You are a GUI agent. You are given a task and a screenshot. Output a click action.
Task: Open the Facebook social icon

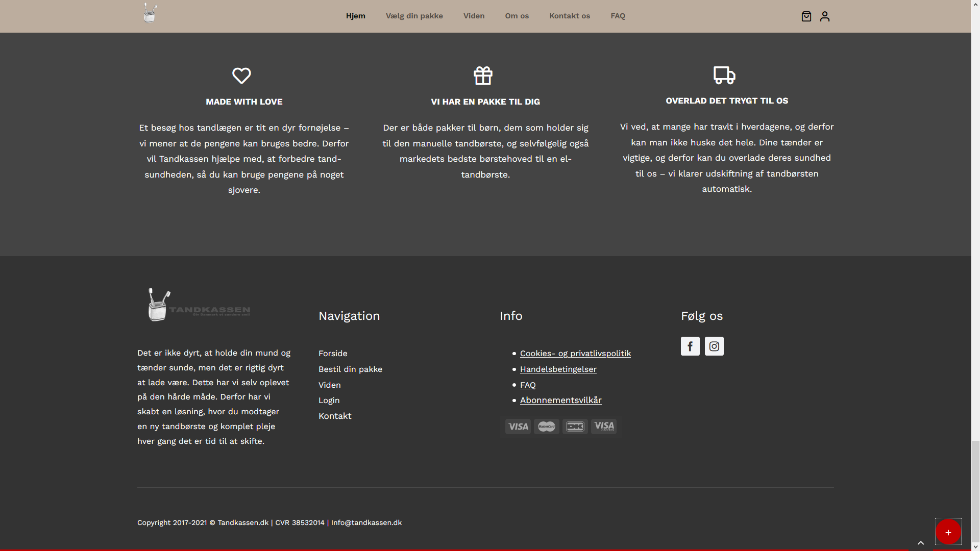click(690, 346)
